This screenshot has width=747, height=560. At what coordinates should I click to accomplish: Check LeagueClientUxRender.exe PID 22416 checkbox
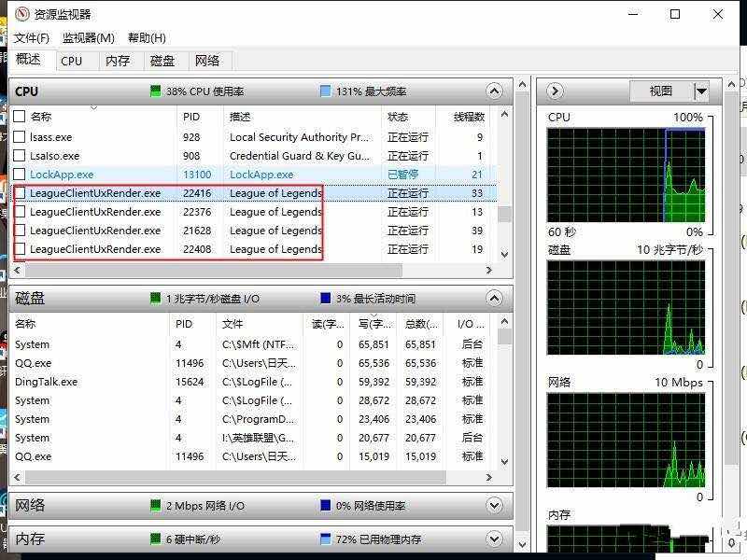20,193
